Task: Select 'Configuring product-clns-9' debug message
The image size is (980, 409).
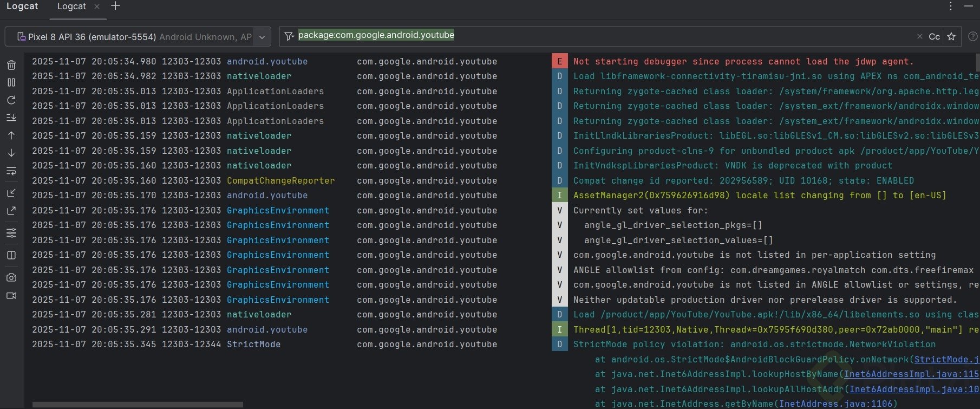Action: click(776, 151)
